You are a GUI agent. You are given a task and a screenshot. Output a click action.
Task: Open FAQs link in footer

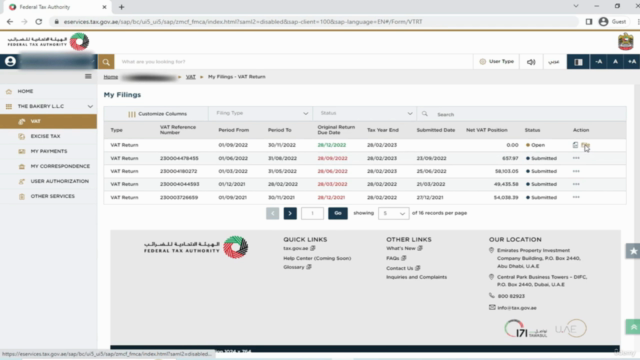pyautogui.click(x=396, y=258)
